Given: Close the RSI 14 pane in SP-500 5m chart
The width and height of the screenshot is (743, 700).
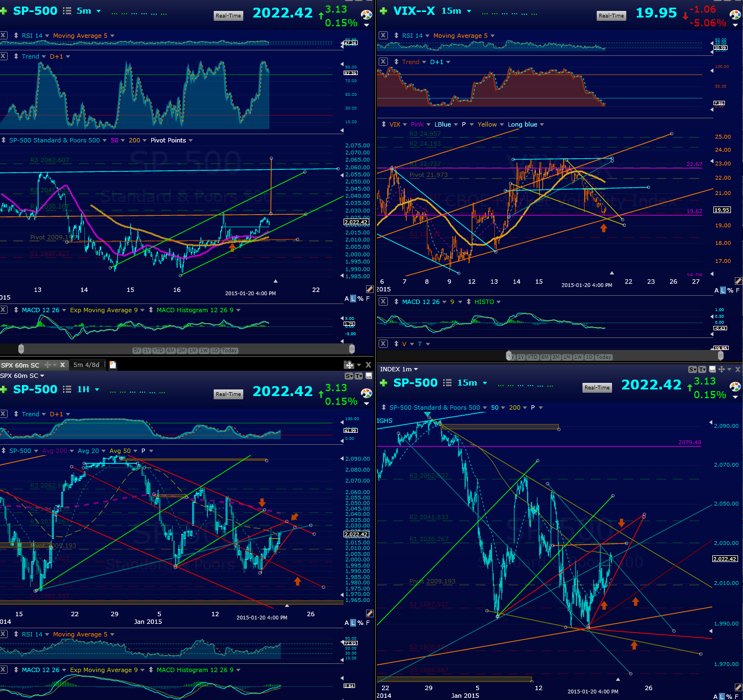Looking at the screenshot, I should coord(3,36).
